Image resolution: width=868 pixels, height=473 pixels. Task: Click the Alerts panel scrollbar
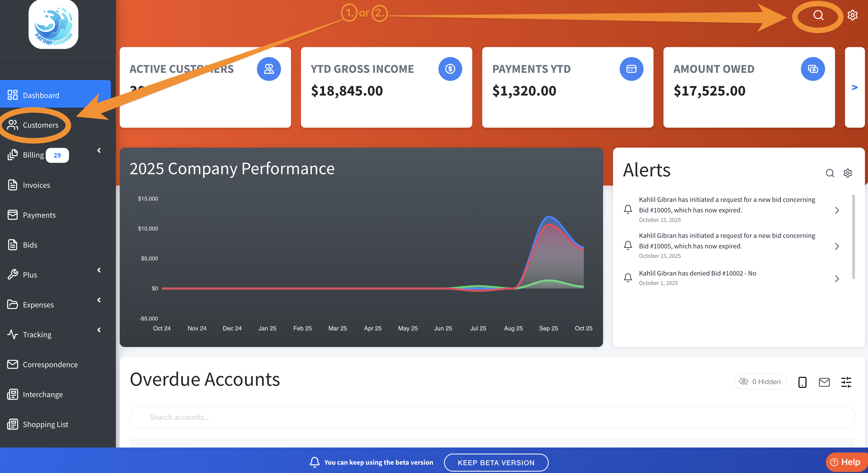(853, 236)
